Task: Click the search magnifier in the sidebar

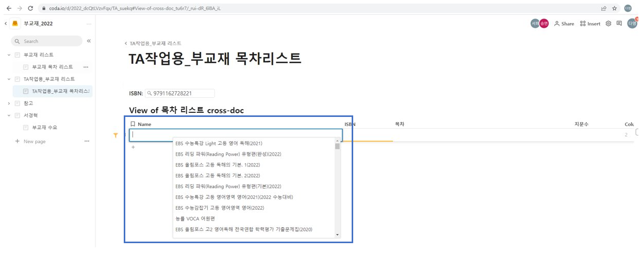Action: (18, 41)
